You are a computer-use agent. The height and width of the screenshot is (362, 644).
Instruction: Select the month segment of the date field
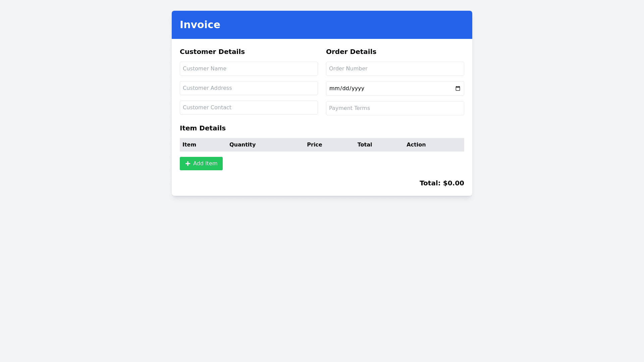[334, 88]
